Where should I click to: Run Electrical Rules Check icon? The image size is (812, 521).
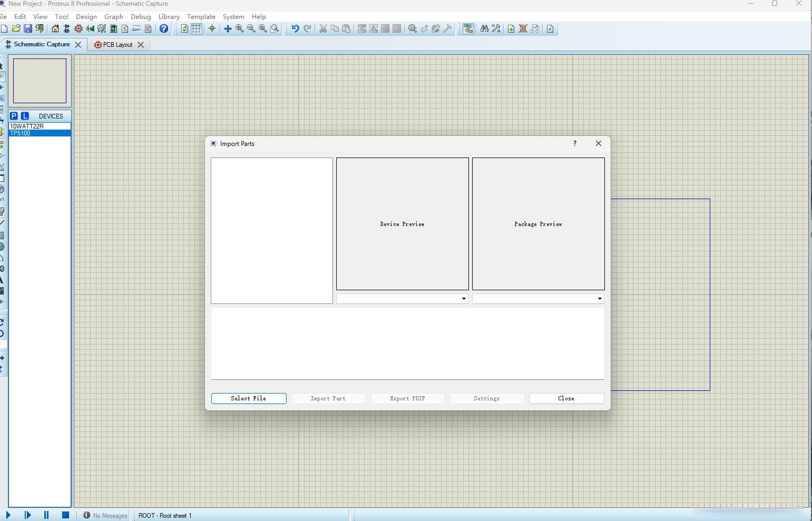[x=550, y=29]
